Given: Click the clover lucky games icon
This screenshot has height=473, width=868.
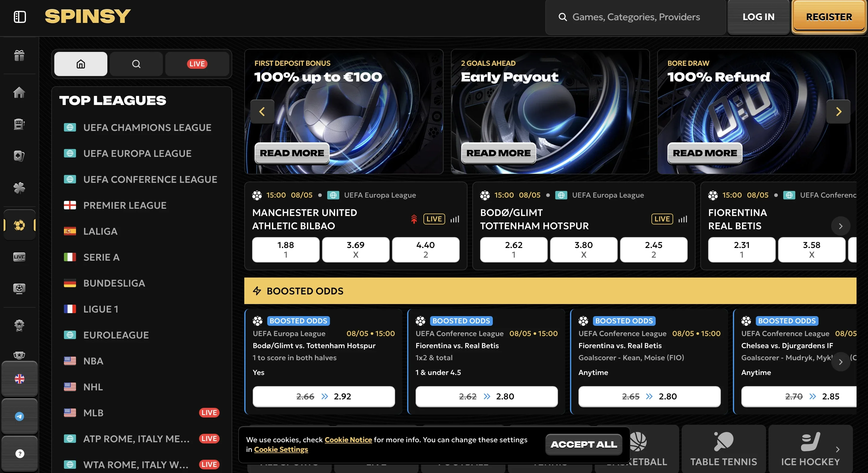Looking at the screenshot, I should (x=19, y=188).
